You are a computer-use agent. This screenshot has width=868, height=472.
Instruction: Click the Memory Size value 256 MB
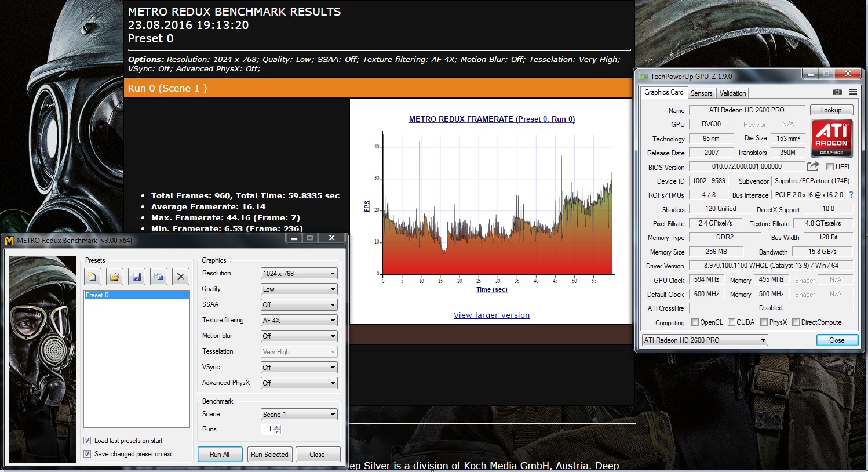click(716, 252)
